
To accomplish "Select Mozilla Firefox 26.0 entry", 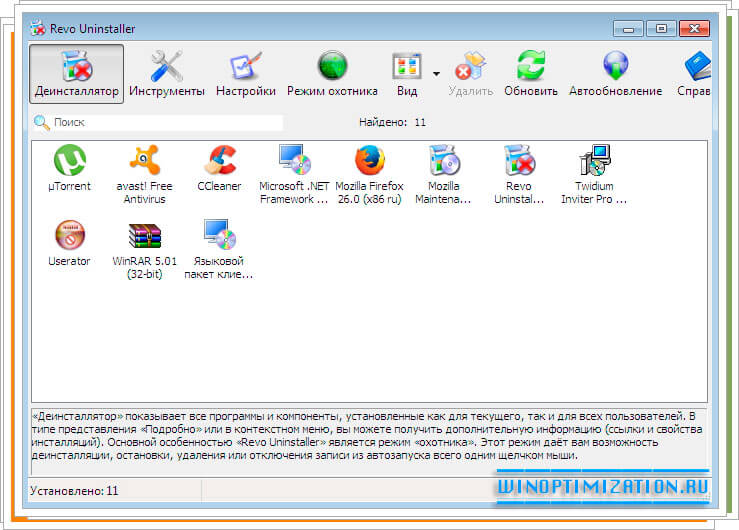I will (x=369, y=161).
